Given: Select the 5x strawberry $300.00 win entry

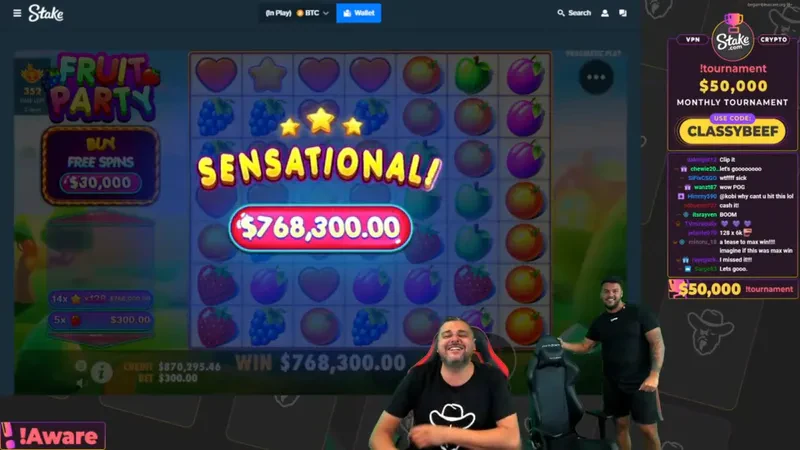Looking at the screenshot, I should click(x=101, y=320).
